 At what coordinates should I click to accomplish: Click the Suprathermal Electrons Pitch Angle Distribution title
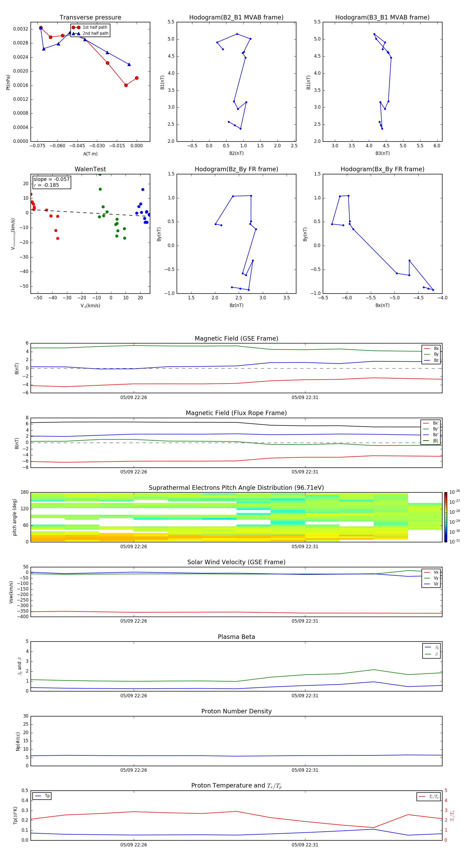(x=236, y=488)
